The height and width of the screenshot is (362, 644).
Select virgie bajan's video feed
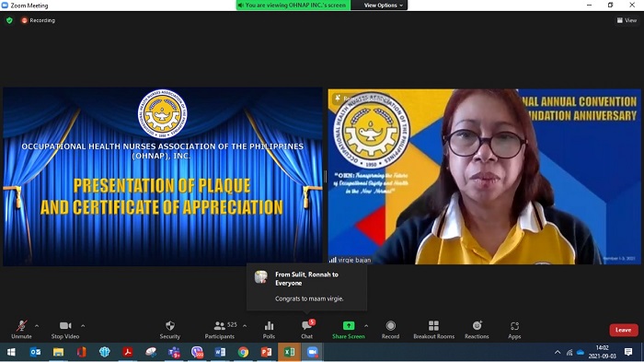pos(484,177)
